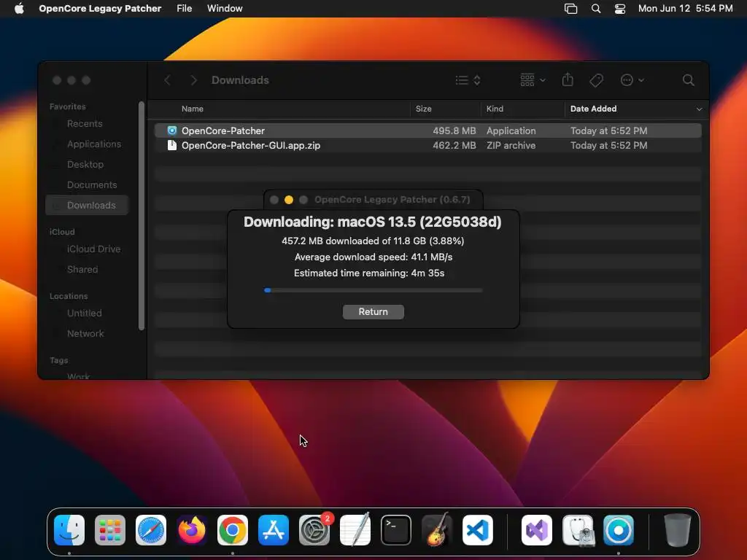Launch Google Chrome from the Dock
This screenshot has height=560, width=747.
coord(233,530)
